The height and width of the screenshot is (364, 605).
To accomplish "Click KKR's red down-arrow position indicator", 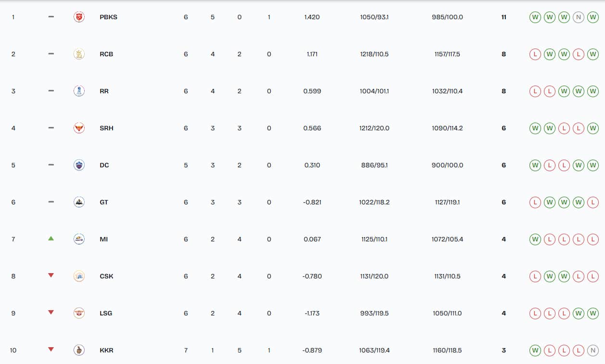I will (x=51, y=350).
